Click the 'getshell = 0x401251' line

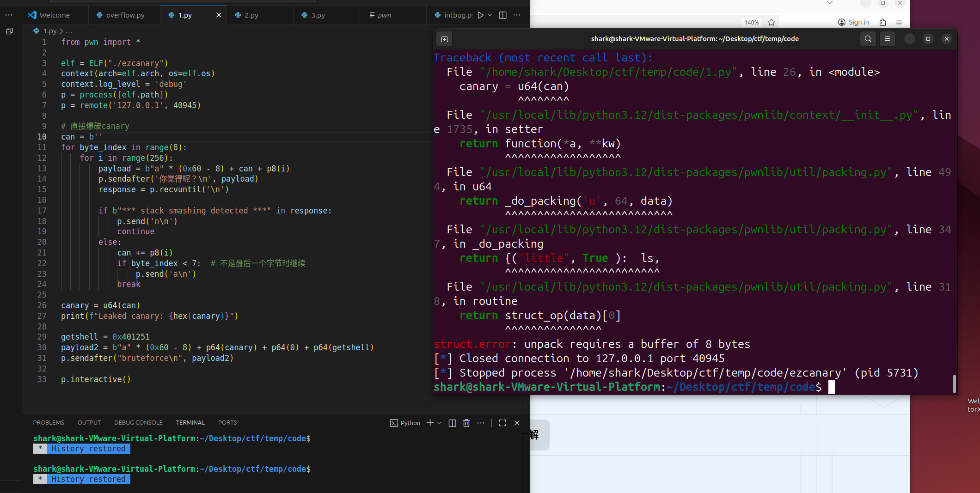point(105,336)
